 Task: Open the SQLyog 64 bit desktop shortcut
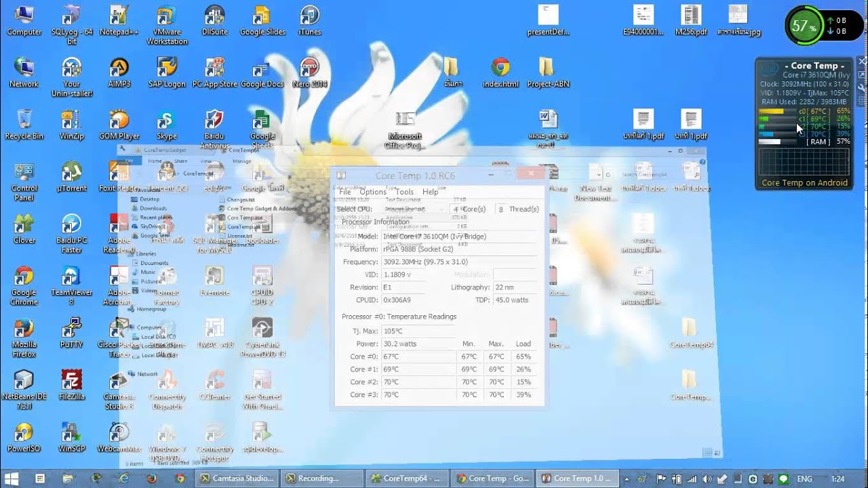click(x=71, y=26)
